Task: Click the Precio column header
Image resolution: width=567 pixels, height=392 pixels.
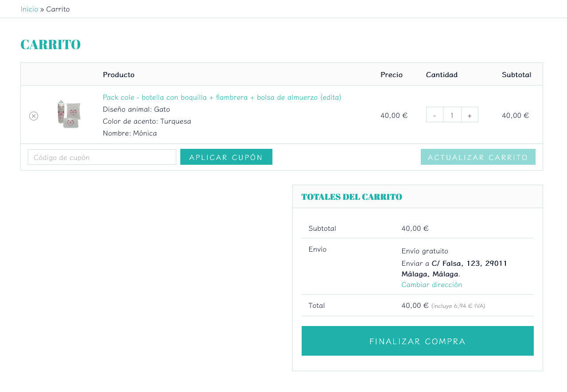Action: tap(391, 74)
